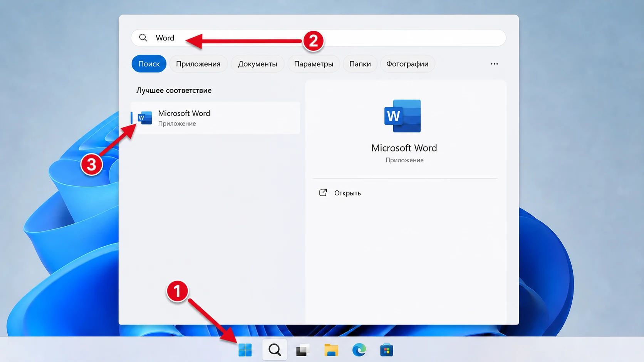Screen dimensions: 644x362
Task: Click the Лучшее соответствие heading
Action: coord(174,90)
